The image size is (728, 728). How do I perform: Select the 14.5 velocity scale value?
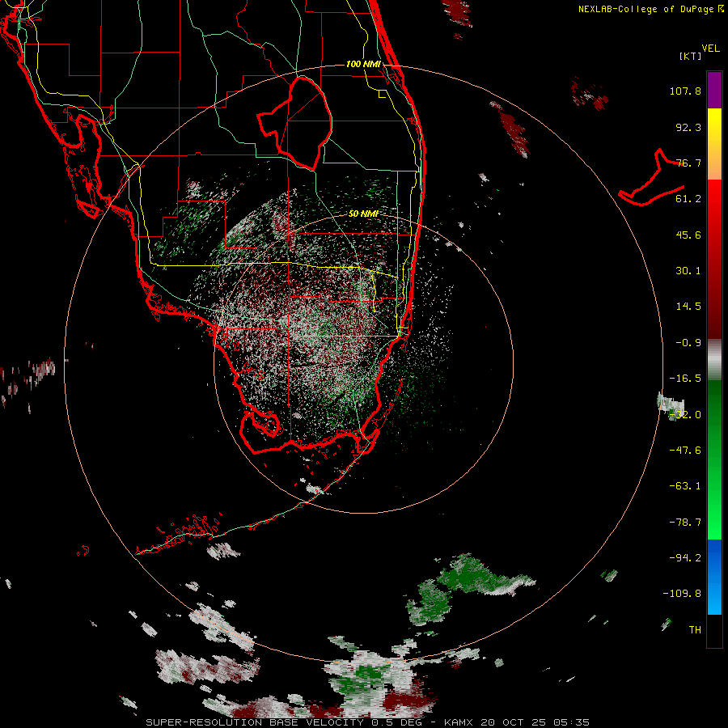[x=688, y=307]
